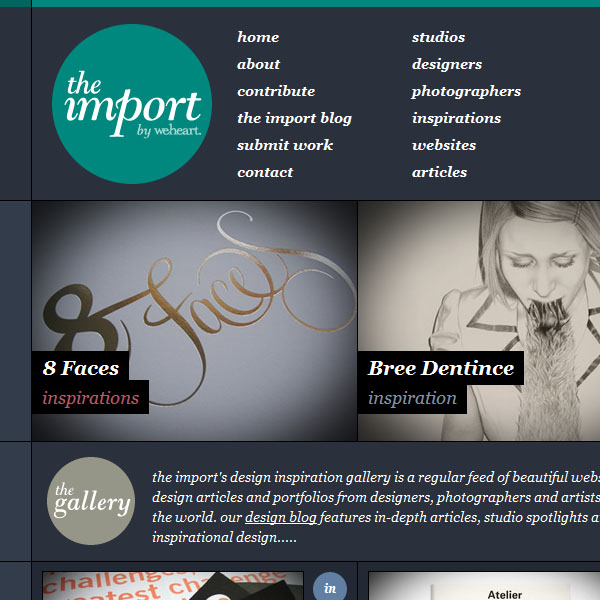The width and height of the screenshot is (600, 600).
Task: View the articles category
Action: tap(439, 172)
